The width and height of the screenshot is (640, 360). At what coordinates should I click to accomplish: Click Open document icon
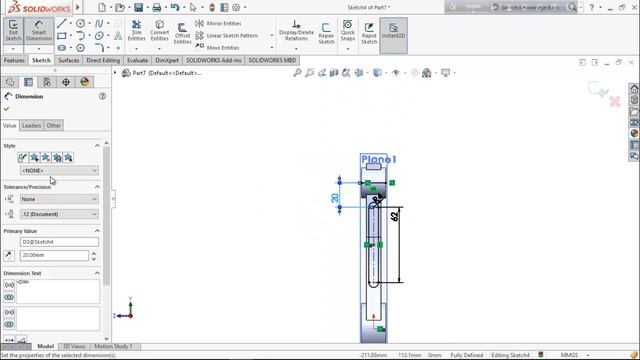[120, 7]
